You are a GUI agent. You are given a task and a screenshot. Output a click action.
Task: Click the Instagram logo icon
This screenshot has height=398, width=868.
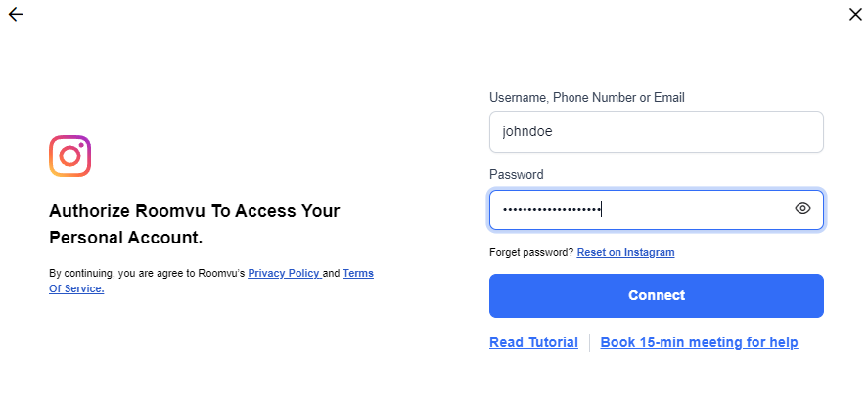[69, 156]
